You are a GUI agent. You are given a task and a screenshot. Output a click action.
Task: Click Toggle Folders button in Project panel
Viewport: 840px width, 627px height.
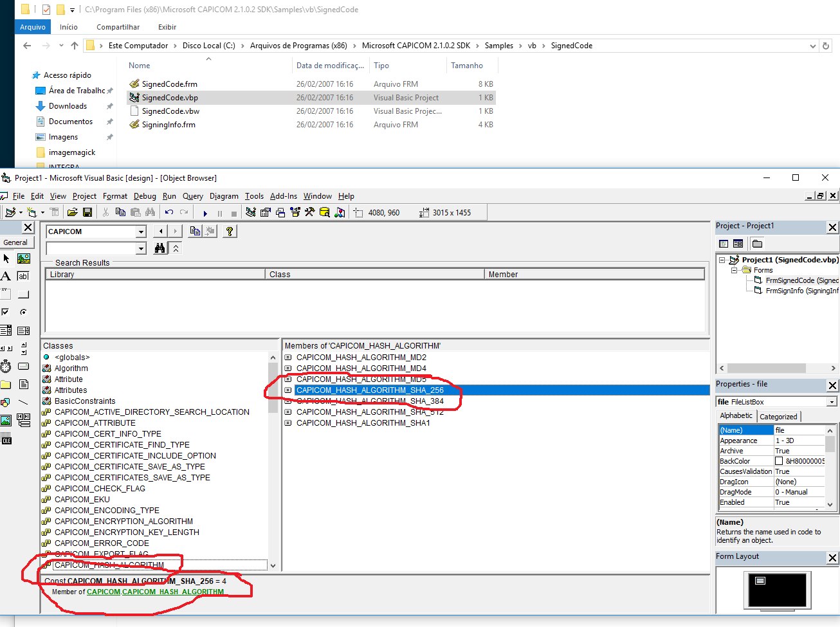coord(757,244)
